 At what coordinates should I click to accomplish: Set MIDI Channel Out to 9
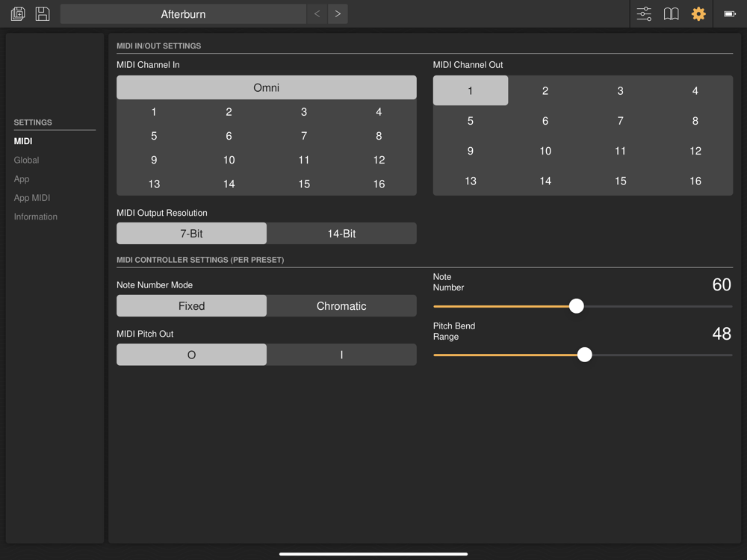tap(470, 151)
